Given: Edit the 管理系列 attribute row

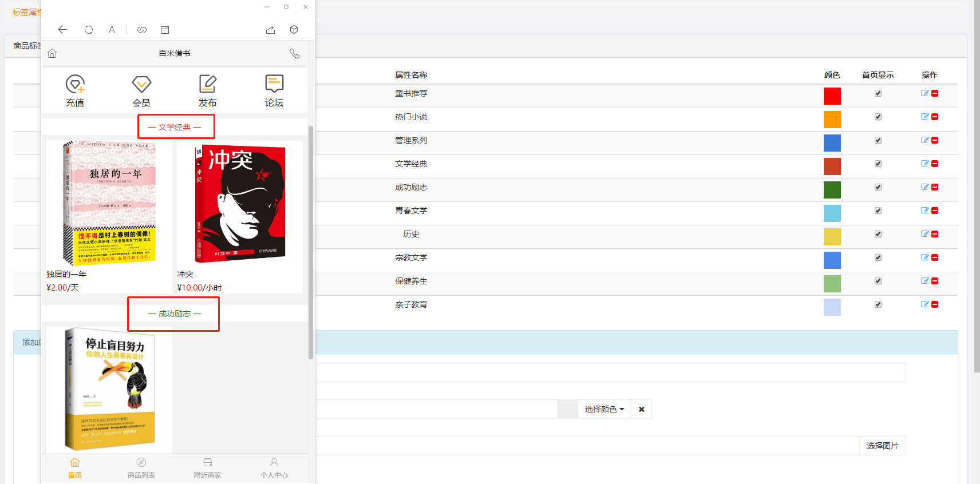Looking at the screenshot, I should click(x=924, y=140).
